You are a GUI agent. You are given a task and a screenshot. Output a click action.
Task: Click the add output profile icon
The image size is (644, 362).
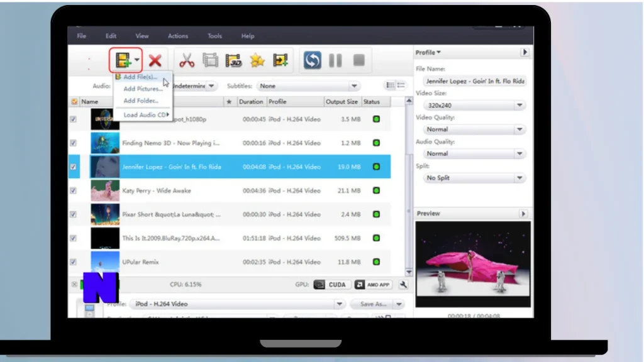point(280,60)
